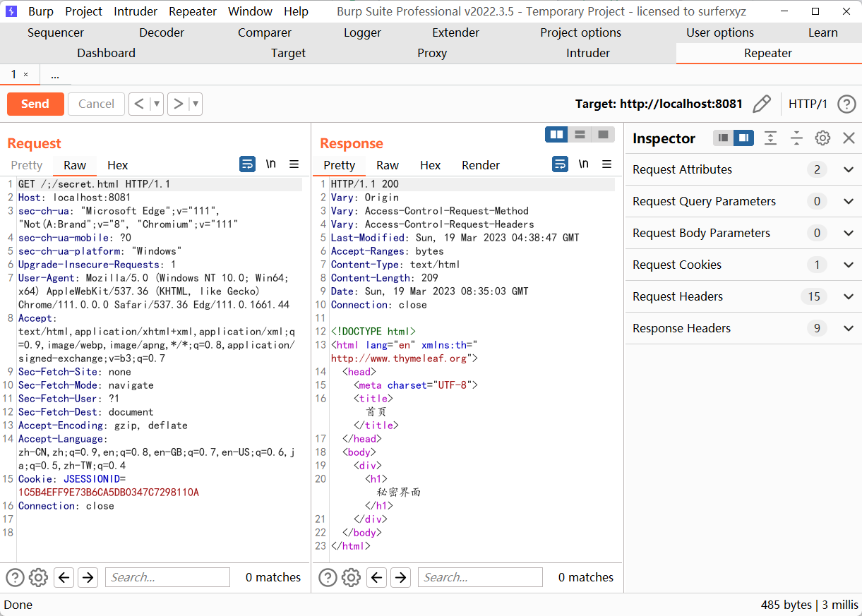Switch to the Dashboard tab
Viewport: 862px width, 616px height.
coord(106,53)
